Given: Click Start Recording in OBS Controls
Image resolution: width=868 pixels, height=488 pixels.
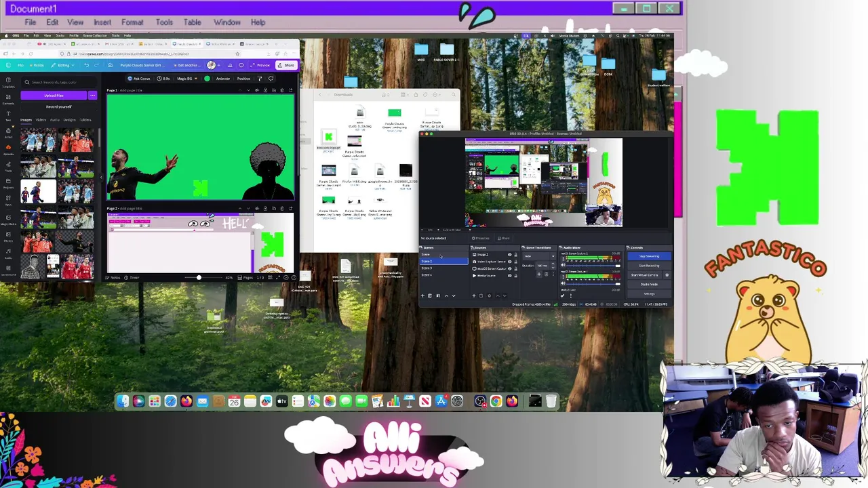Looking at the screenshot, I should click(649, 266).
